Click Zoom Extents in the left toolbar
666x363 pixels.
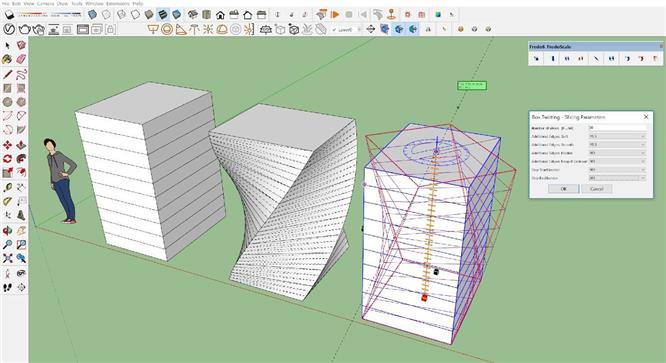tap(7, 258)
